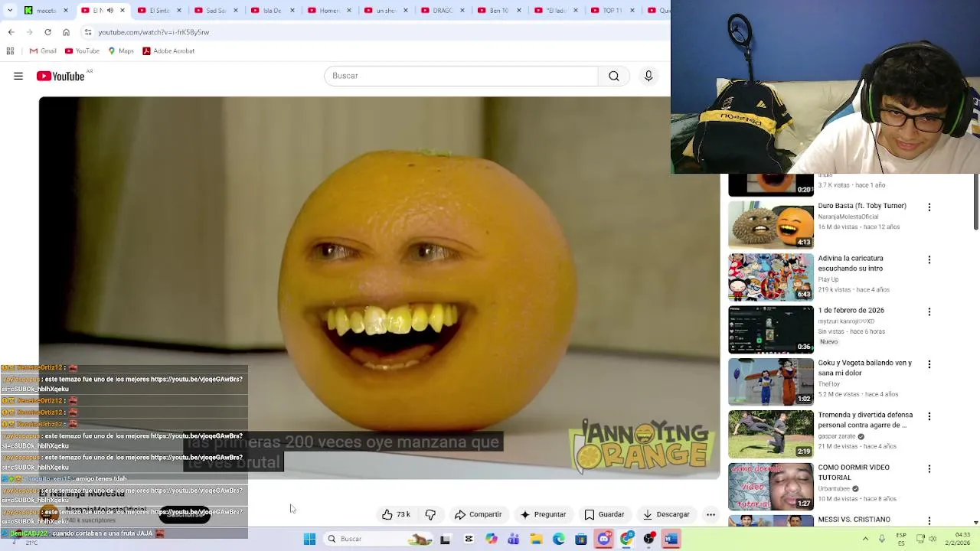Switch to the 'El Sinte' tab

[159, 10]
